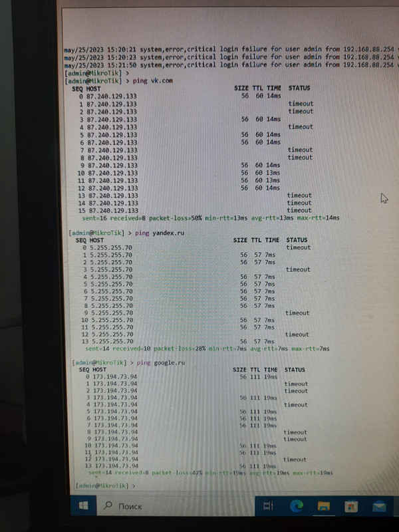Launch Microsoft Edge from the taskbar

296,507
